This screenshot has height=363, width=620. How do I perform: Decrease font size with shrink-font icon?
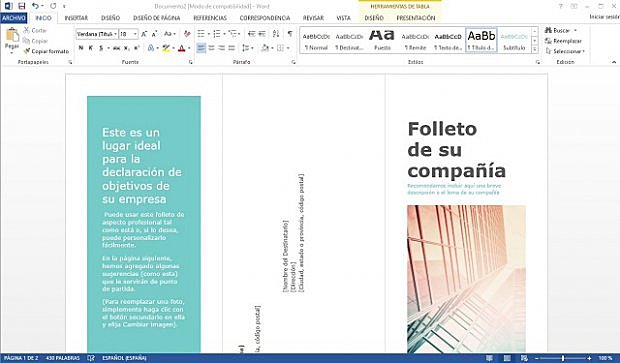(x=154, y=34)
